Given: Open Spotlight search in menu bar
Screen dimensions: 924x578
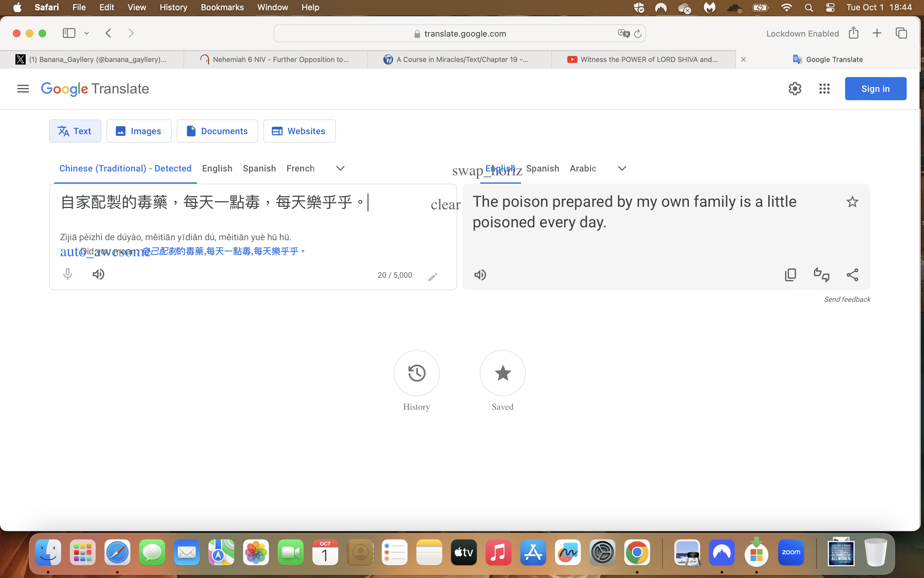Looking at the screenshot, I should (809, 7).
